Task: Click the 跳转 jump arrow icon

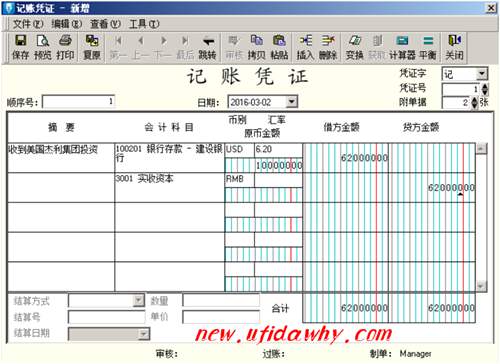Action: (x=208, y=41)
